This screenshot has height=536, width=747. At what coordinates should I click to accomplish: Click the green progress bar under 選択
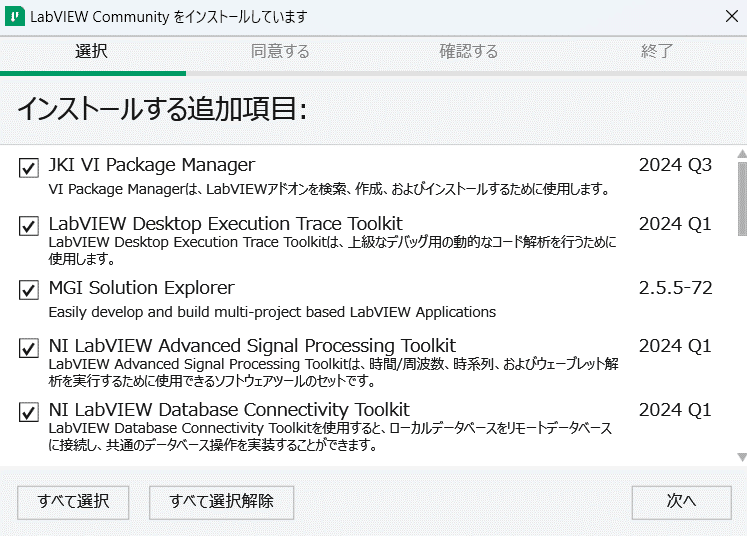click(93, 73)
